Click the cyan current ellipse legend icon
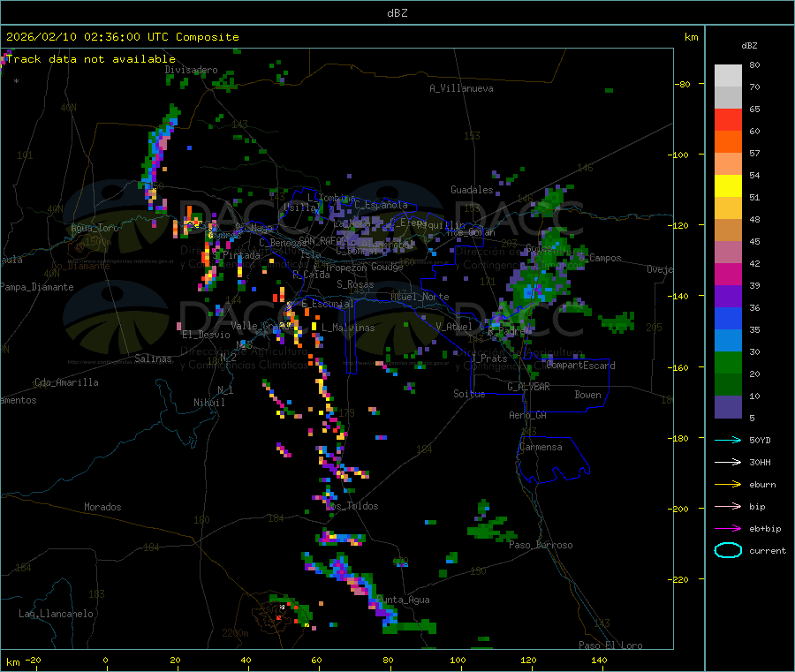The height and width of the screenshot is (672, 795). 728,550
